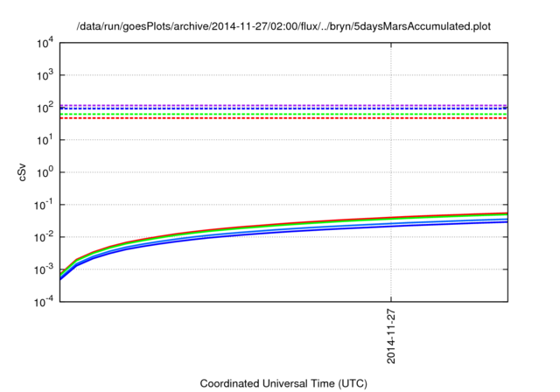Click the 10^-3 y-axis tick label
Image resolution: width=560 pixels, height=392 pixels.
click(x=44, y=269)
